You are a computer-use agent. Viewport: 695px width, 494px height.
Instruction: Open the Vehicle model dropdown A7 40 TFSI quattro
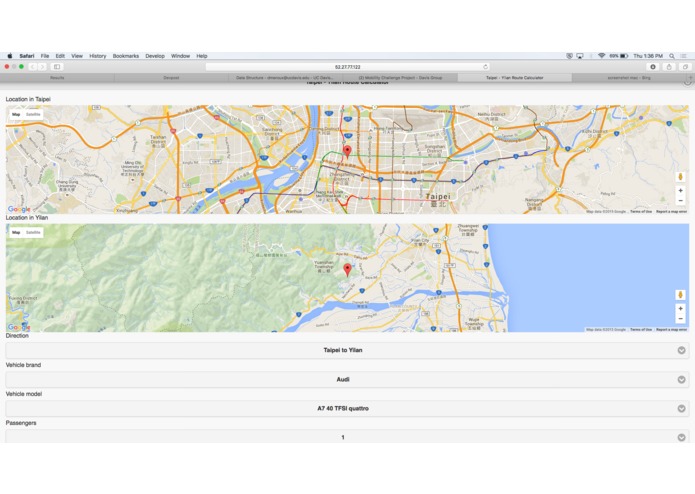coord(347,408)
